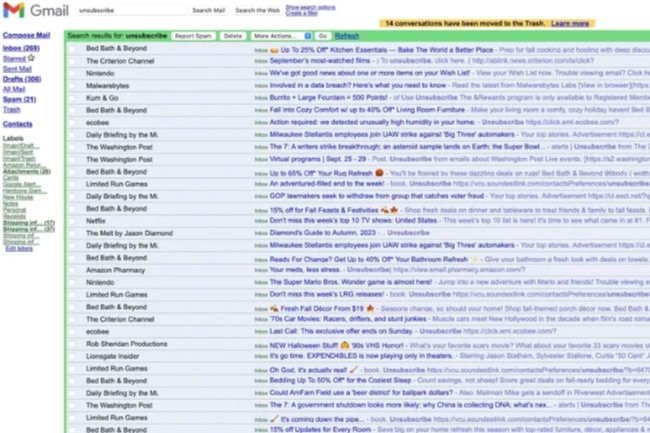Open Contacts
650x433 pixels.
click(17, 124)
